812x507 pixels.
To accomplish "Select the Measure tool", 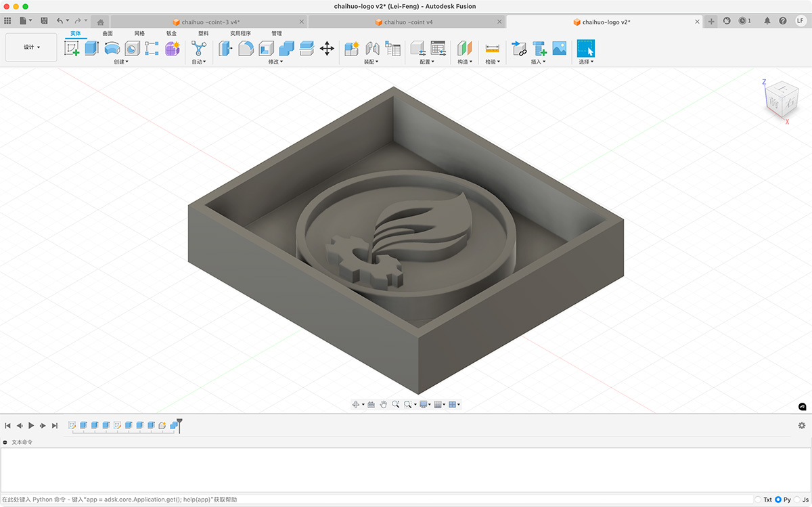I will pos(492,48).
